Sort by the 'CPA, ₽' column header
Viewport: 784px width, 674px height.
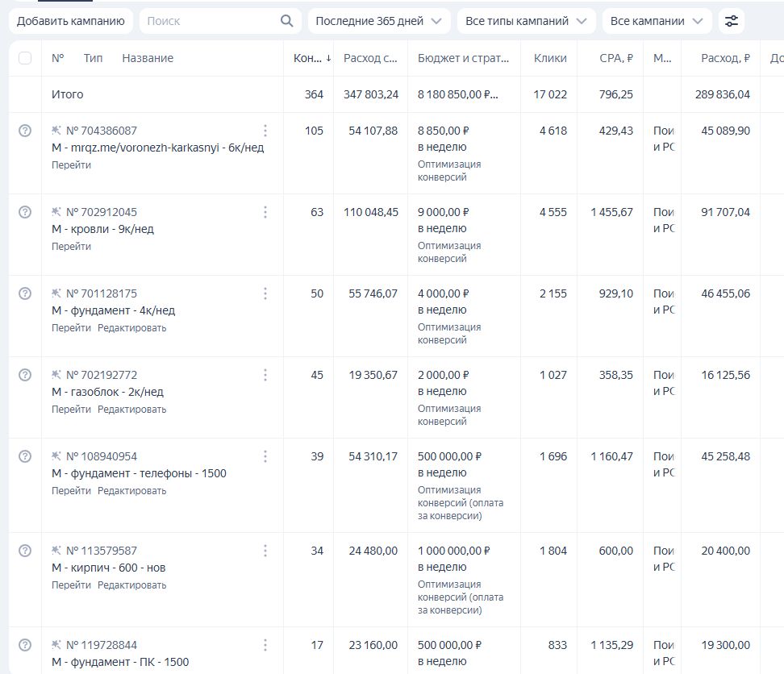point(616,58)
